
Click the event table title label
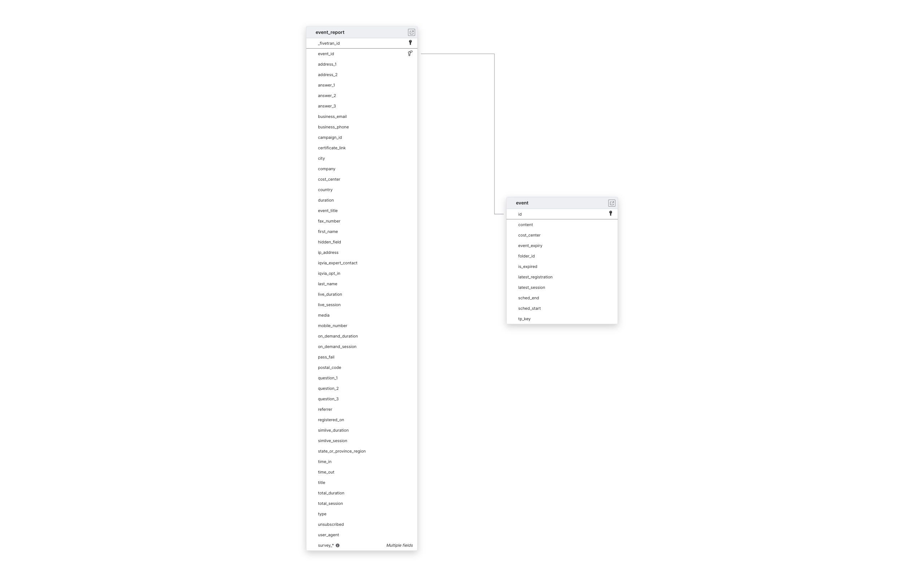pyautogui.click(x=522, y=203)
